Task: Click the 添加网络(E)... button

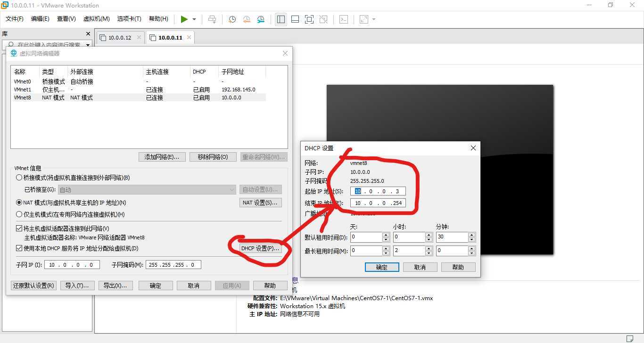Action: point(162,157)
